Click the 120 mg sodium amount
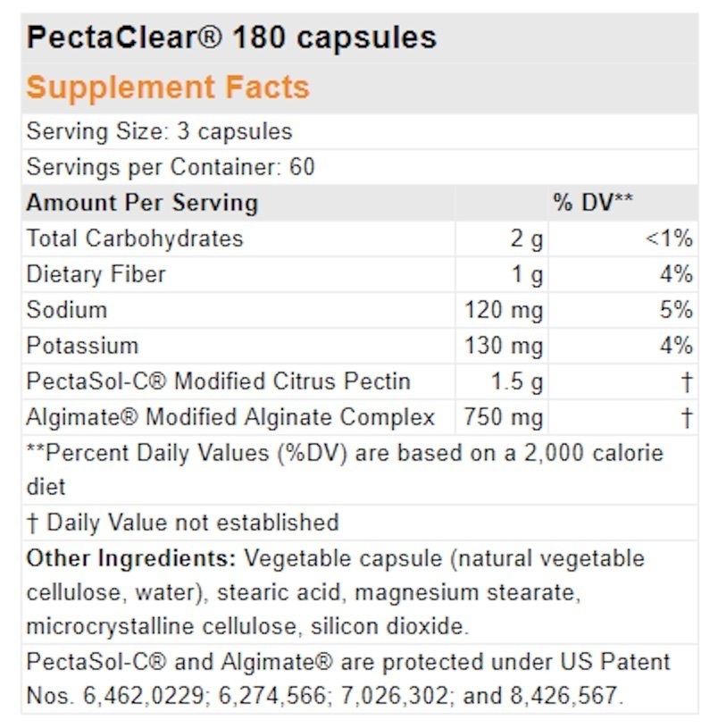The height and width of the screenshot is (728, 718). coord(504,310)
